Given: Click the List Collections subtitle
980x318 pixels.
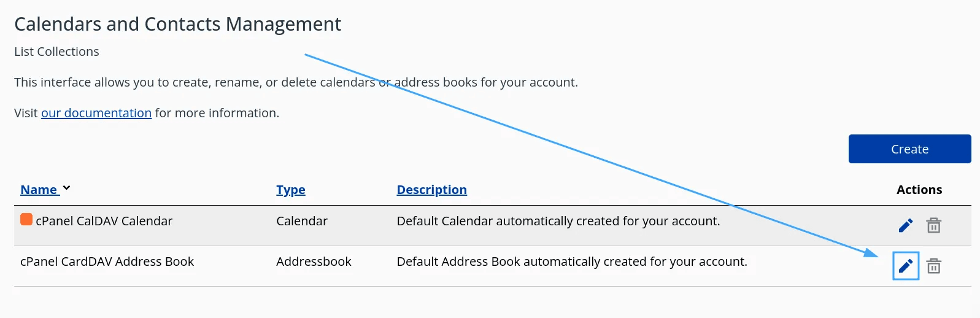Looking at the screenshot, I should point(56,52).
